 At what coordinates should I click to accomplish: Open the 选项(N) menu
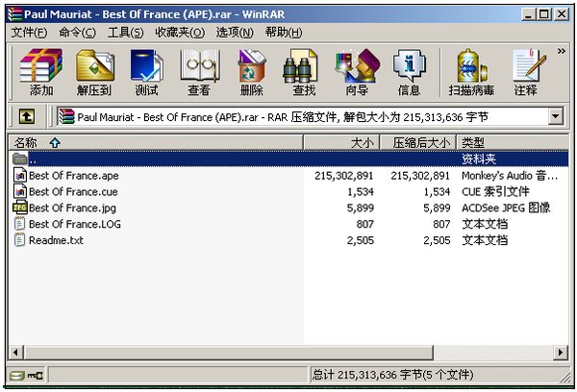[235, 33]
